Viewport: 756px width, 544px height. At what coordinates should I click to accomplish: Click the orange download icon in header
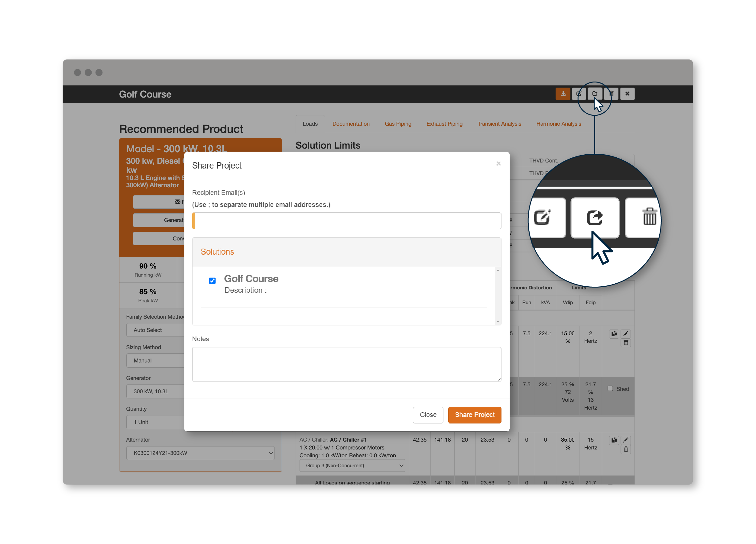pos(563,94)
